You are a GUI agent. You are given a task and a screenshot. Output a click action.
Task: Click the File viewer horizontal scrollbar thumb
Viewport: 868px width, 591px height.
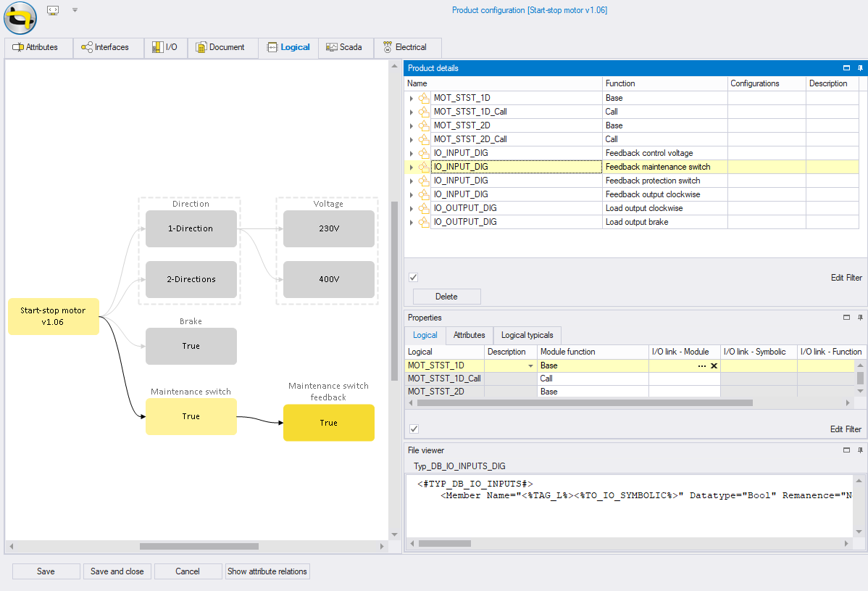click(x=445, y=543)
